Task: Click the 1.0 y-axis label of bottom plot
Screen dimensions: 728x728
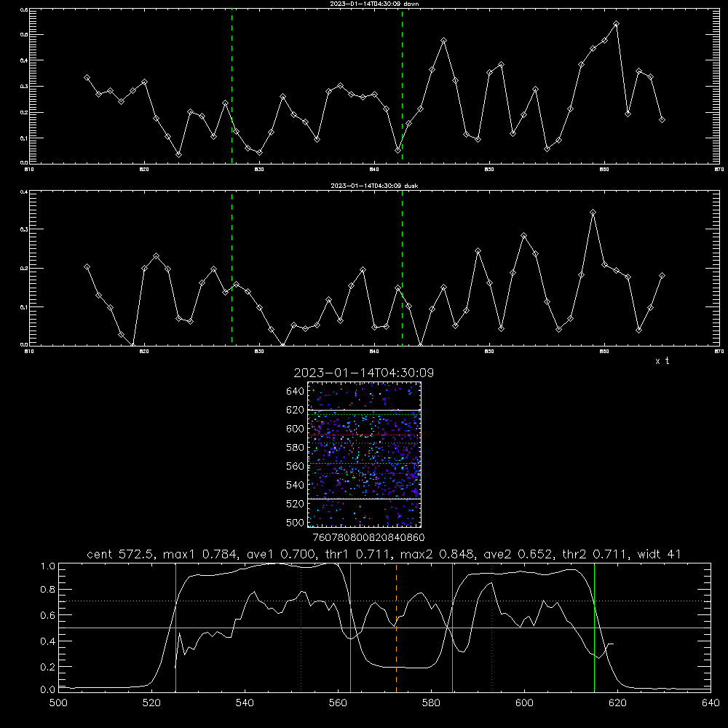Action: 48,566
